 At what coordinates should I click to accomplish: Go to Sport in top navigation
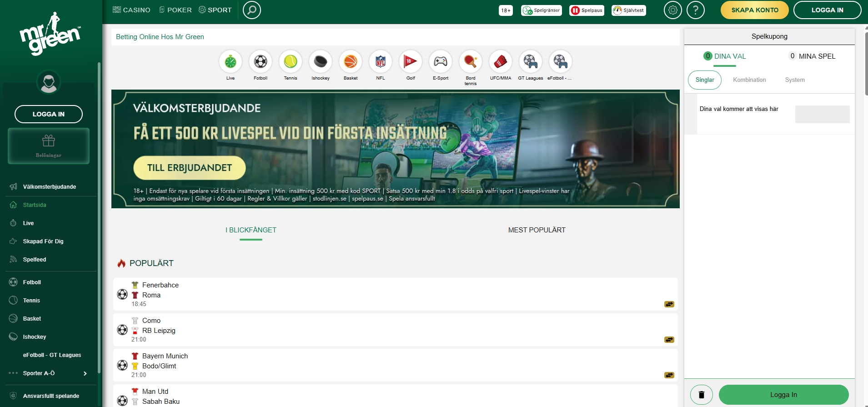point(215,10)
